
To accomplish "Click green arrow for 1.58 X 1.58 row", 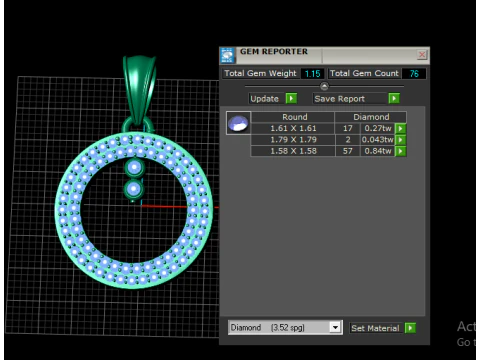I will pyautogui.click(x=401, y=151).
